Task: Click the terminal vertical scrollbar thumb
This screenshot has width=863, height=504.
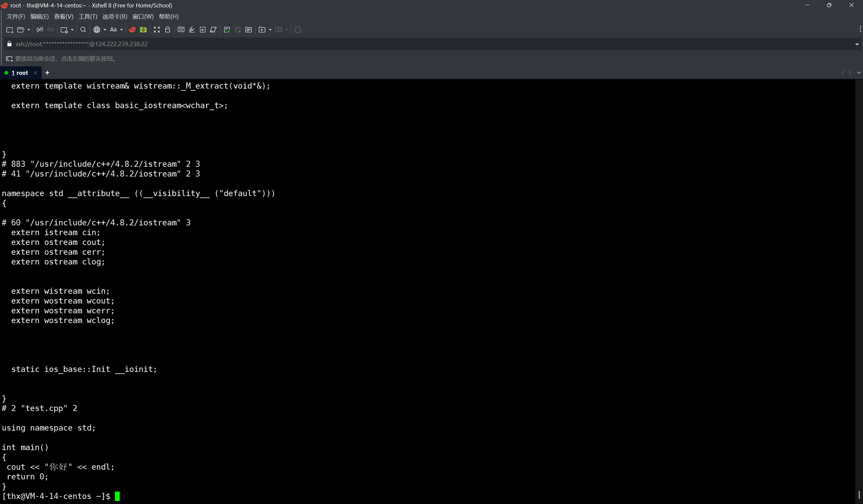Action: pyautogui.click(x=859, y=495)
